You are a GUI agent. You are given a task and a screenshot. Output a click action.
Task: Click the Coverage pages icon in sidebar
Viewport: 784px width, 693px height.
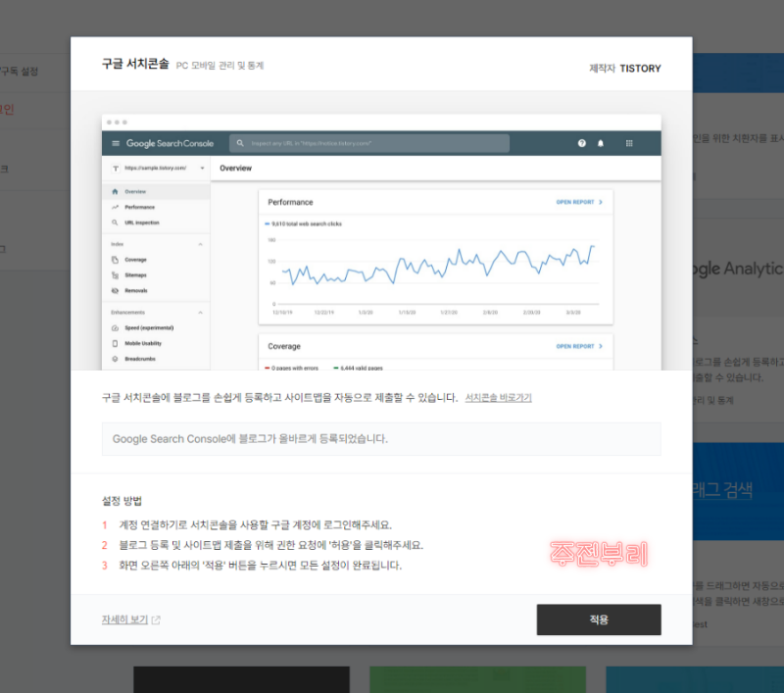point(115,260)
